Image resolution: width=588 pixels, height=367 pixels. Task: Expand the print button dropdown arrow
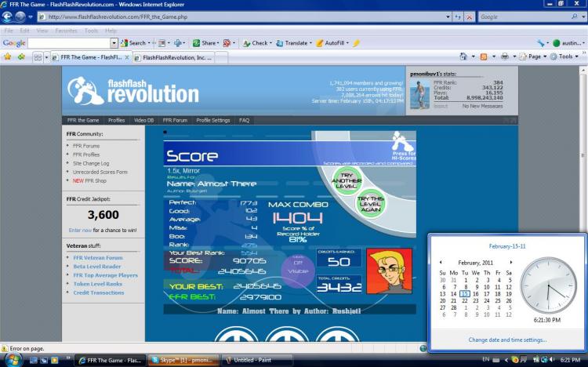click(x=514, y=56)
